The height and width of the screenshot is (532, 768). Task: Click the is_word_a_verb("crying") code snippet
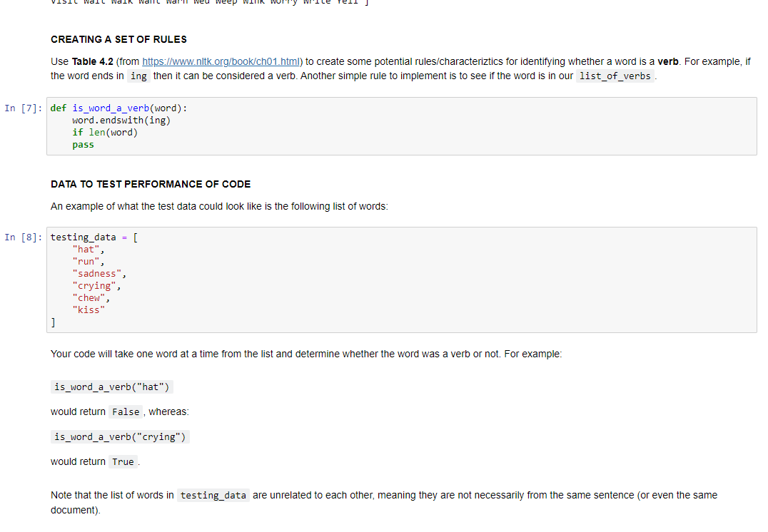[118, 436]
